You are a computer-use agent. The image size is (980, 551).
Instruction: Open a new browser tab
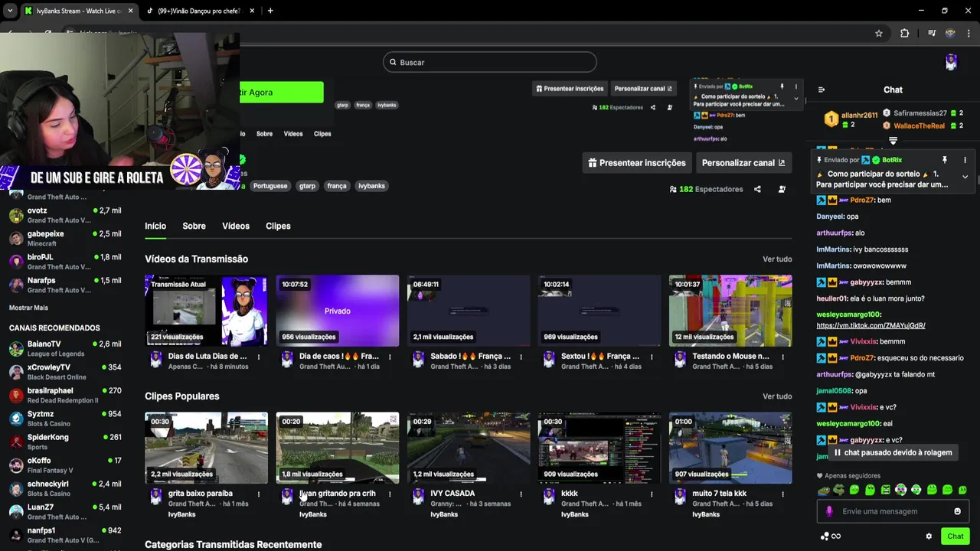(x=270, y=11)
